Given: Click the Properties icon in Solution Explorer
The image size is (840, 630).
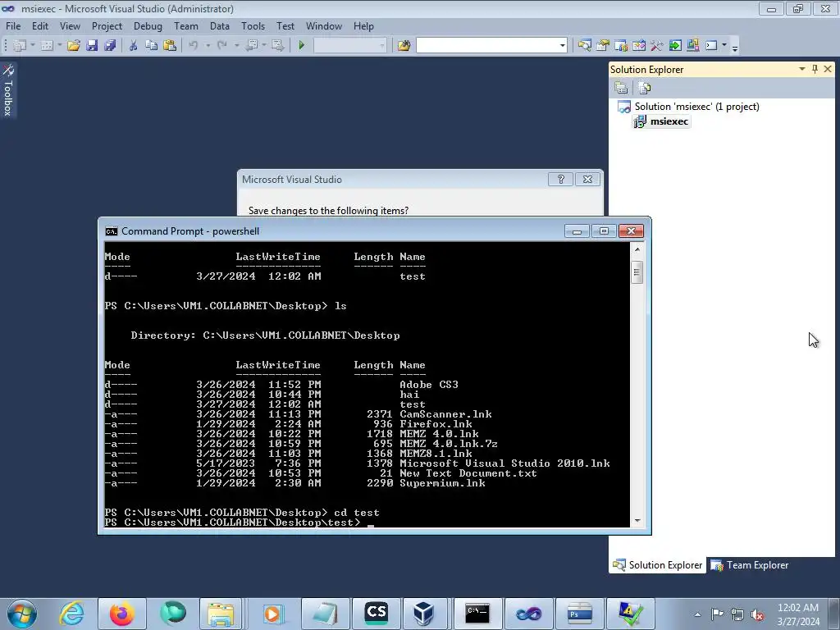Looking at the screenshot, I should pyautogui.click(x=622, y=88).
